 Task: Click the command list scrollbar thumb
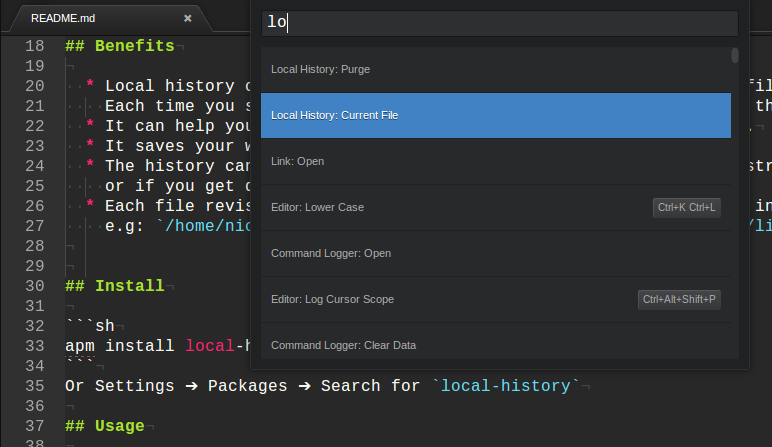pyautogui.click(x=735, y=55)
